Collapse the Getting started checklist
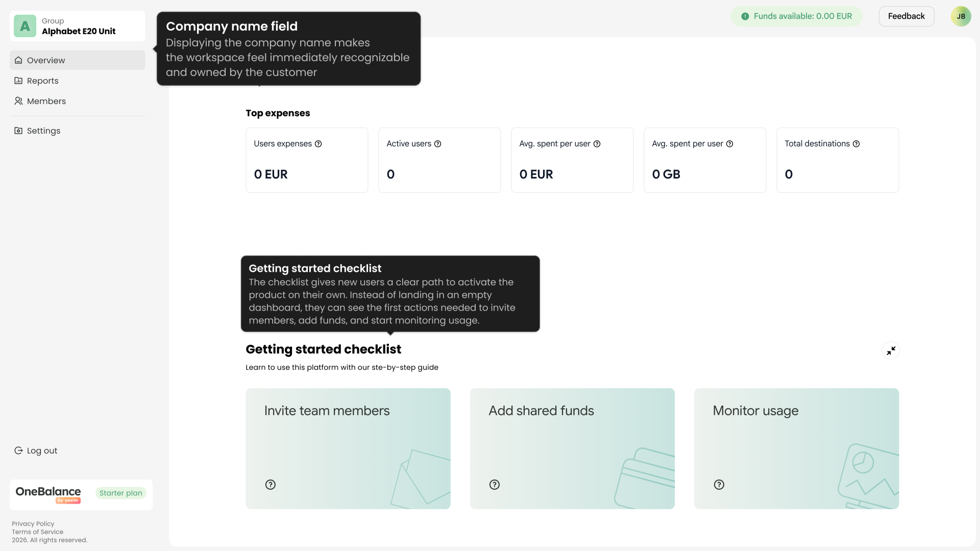The width and height of the screenshot is (980, 551). pyautogui.click(x=891, y=350)
